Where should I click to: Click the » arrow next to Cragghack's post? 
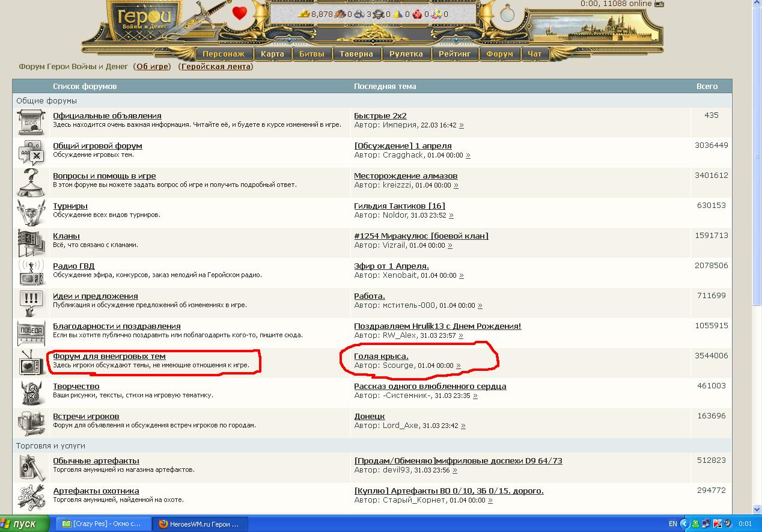[468, 155]
